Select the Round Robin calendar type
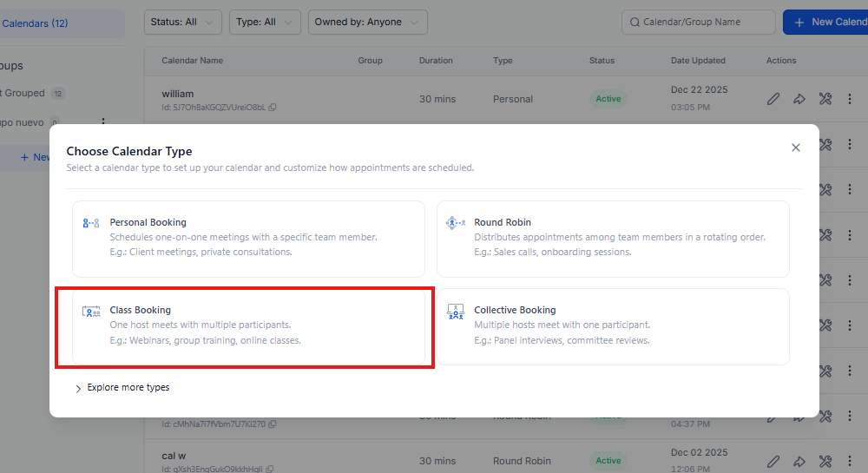The height and width of the screenshot is (473, 868). pyautogui.click(x=613, y=237)
